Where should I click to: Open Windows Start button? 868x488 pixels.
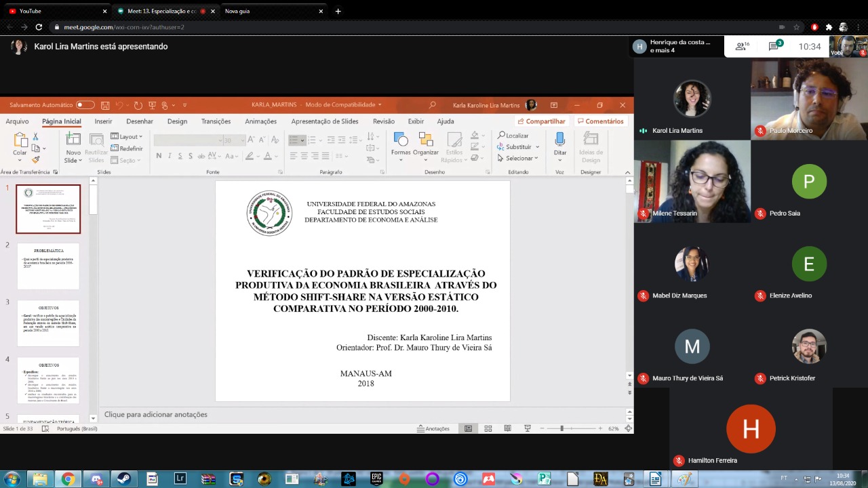pos(12,479)
